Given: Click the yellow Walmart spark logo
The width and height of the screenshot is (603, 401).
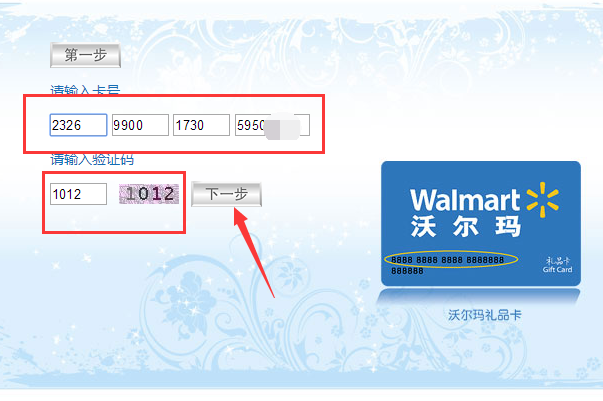Looking at the screenshot, I should [x=543, y=200].
